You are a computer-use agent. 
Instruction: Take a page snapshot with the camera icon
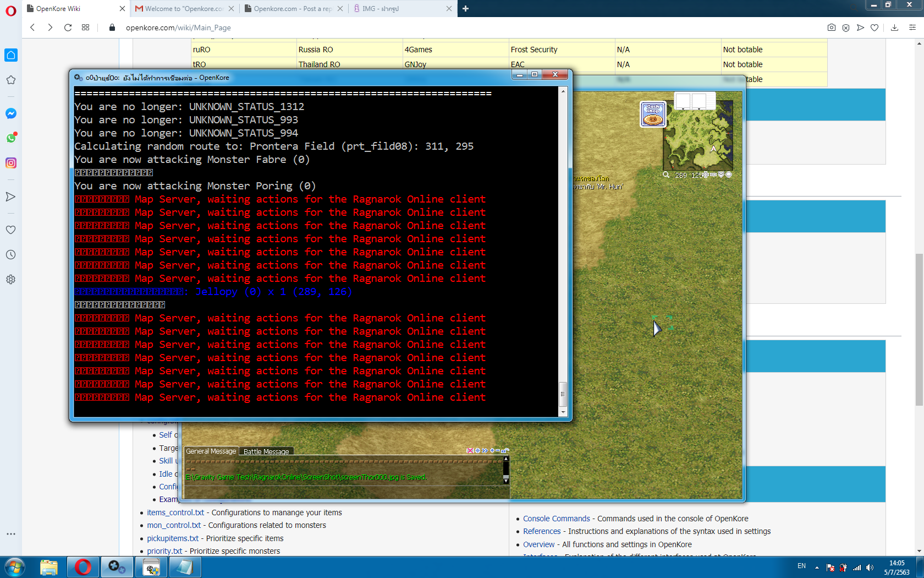[x=831, y=27]
